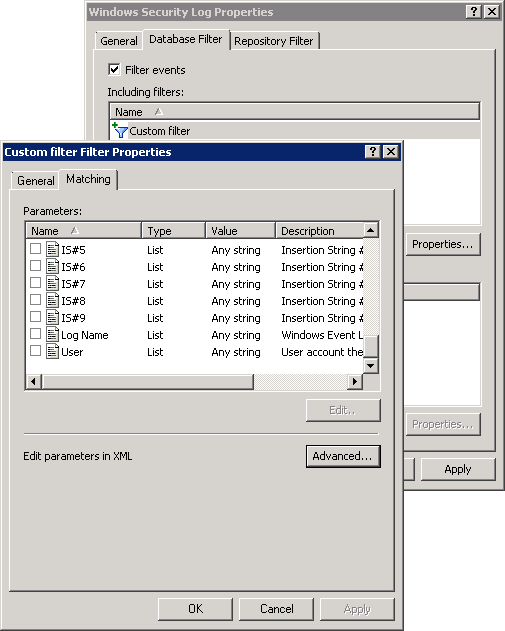Sort parameters by the Description column header
The width and height of the screenshot is (505, 631).
[x=319, y=231]
